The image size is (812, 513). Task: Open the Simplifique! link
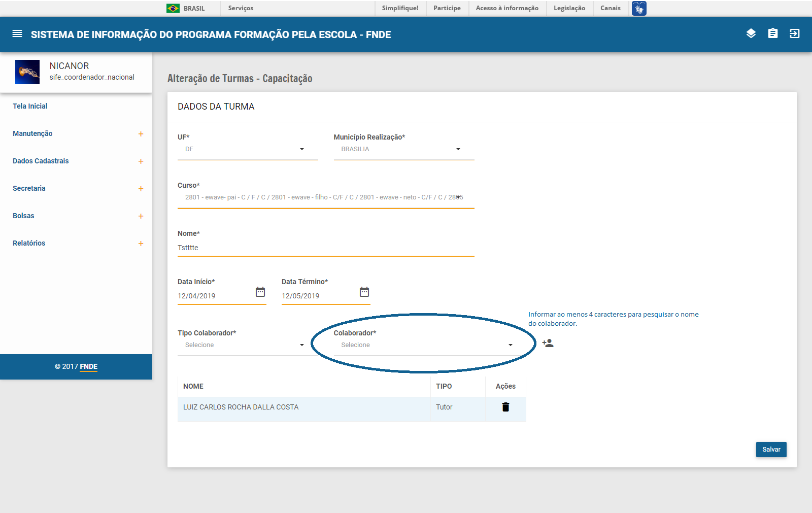400,8
